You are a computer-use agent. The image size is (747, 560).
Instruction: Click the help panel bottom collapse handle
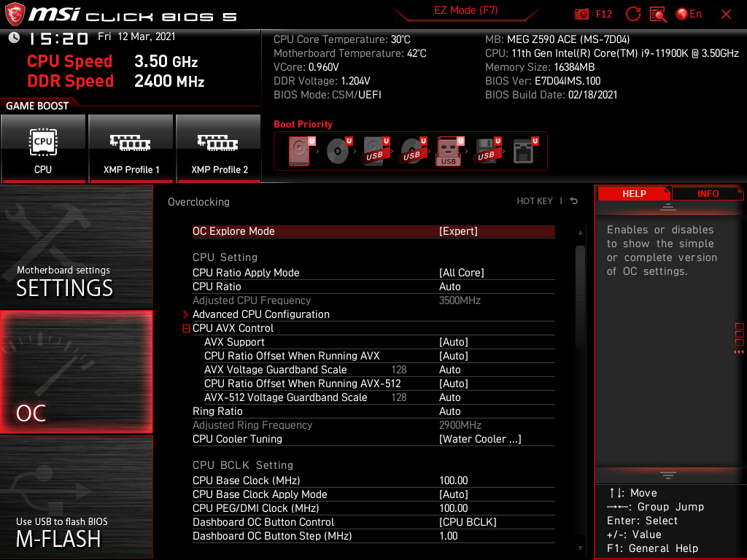point(668,475)
